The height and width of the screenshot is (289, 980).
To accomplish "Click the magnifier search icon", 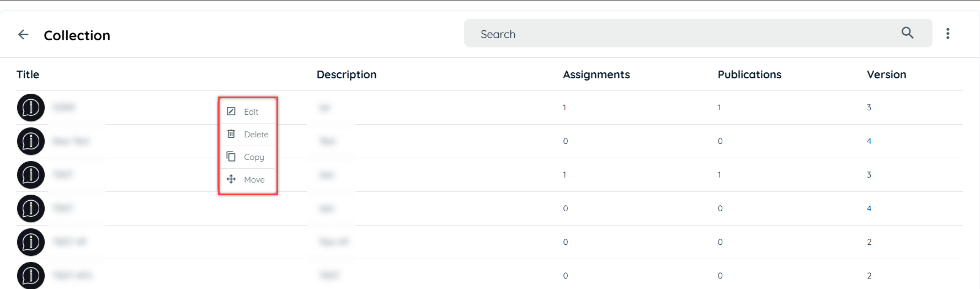I will 907,33.
